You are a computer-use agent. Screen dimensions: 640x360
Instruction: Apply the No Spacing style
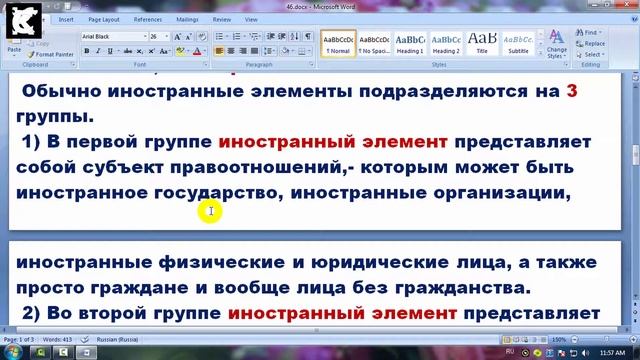(x=374, y=44)
